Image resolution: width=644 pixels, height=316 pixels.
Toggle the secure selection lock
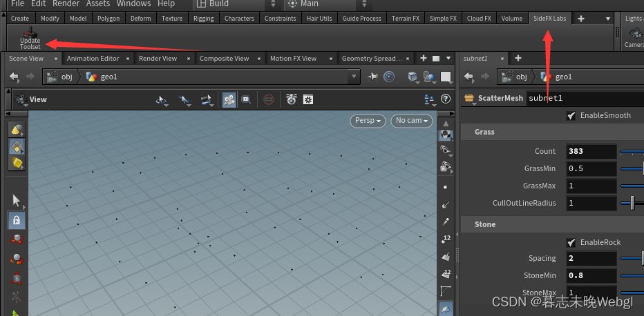[17, 221]
